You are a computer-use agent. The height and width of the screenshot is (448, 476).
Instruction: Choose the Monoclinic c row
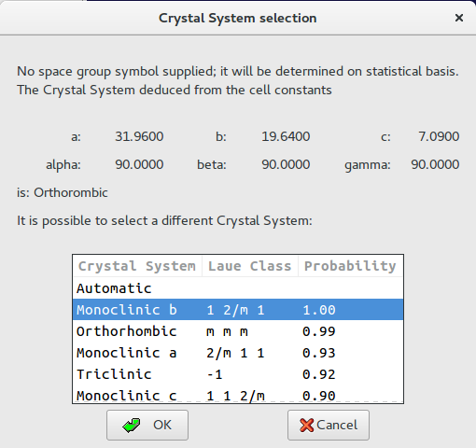[x=238, y=395]
